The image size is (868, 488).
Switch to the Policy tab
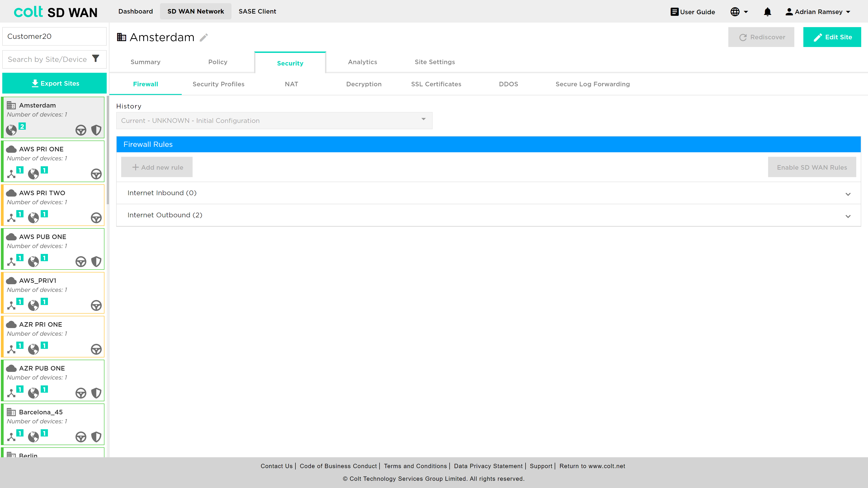(218, 62)
